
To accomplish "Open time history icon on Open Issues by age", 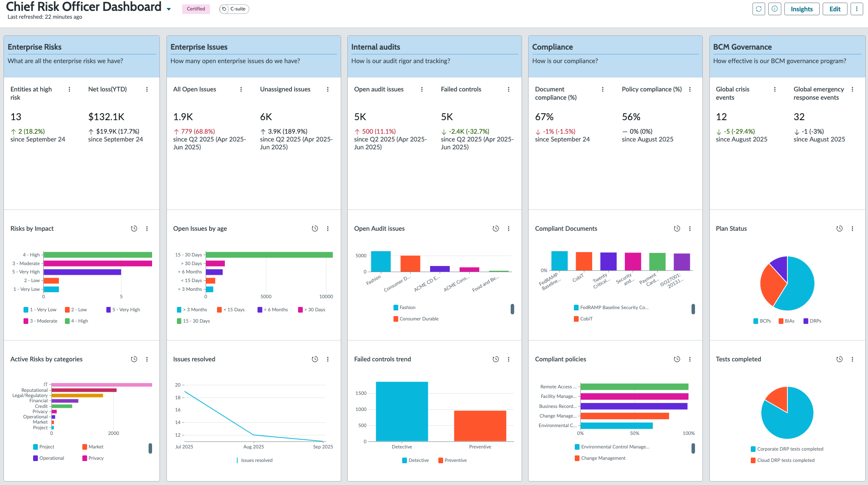I will pyautogui.click(x=315, y=229).
